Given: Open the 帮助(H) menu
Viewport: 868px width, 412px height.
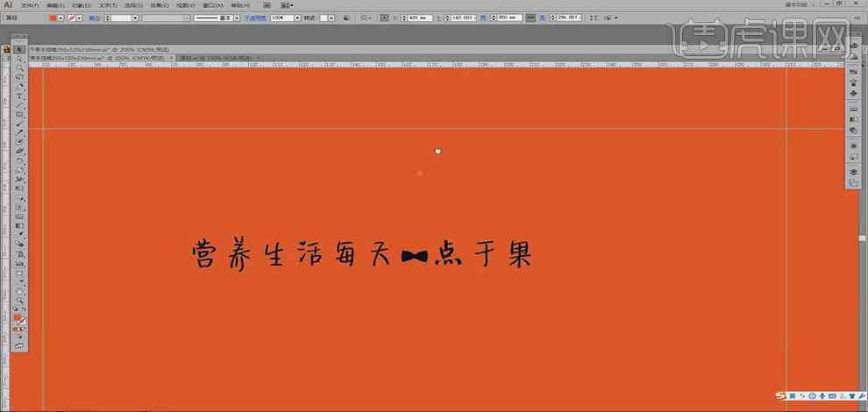Looking at the screenshot, I should click(240, 5).
